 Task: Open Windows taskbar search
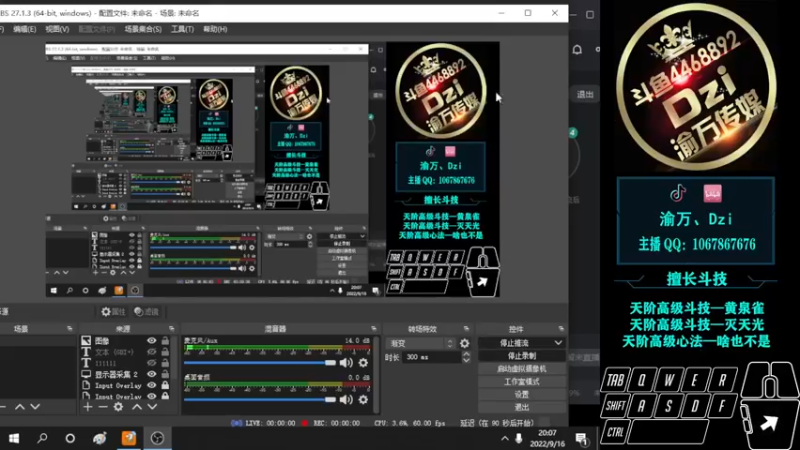point(42,438)
